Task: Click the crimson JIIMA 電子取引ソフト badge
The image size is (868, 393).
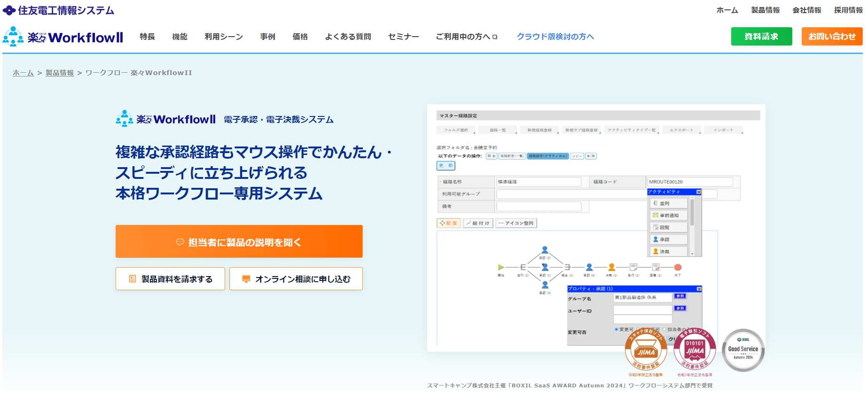Action: click(695, 350)
